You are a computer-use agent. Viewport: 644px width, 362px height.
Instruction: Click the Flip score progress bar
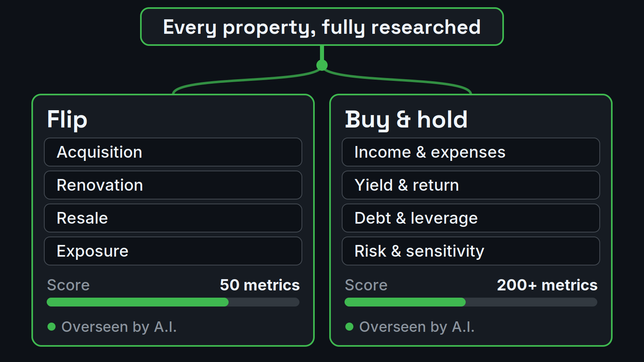point(173,302)
